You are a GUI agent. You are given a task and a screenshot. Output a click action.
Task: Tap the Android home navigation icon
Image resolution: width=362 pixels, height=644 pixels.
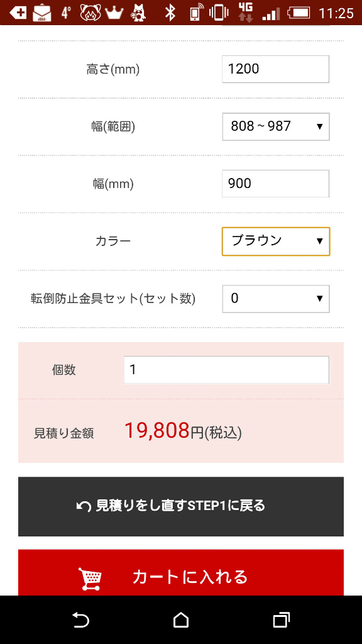click(181, 619)
